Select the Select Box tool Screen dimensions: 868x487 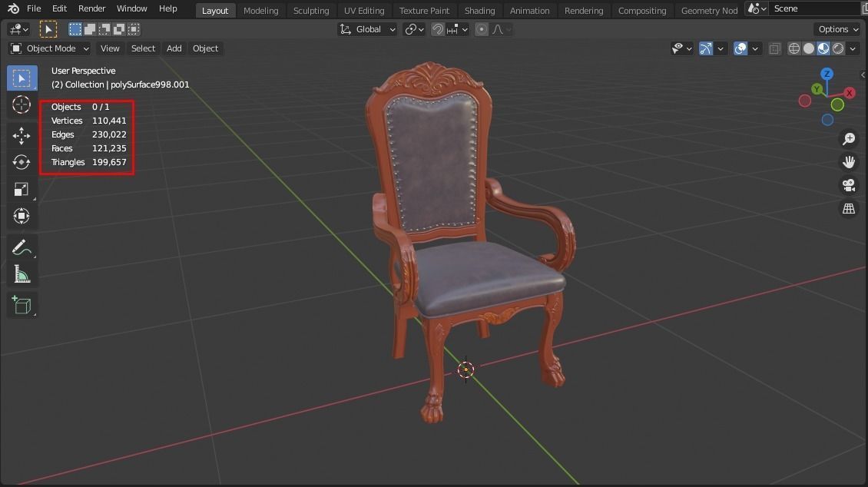(22, 78)
